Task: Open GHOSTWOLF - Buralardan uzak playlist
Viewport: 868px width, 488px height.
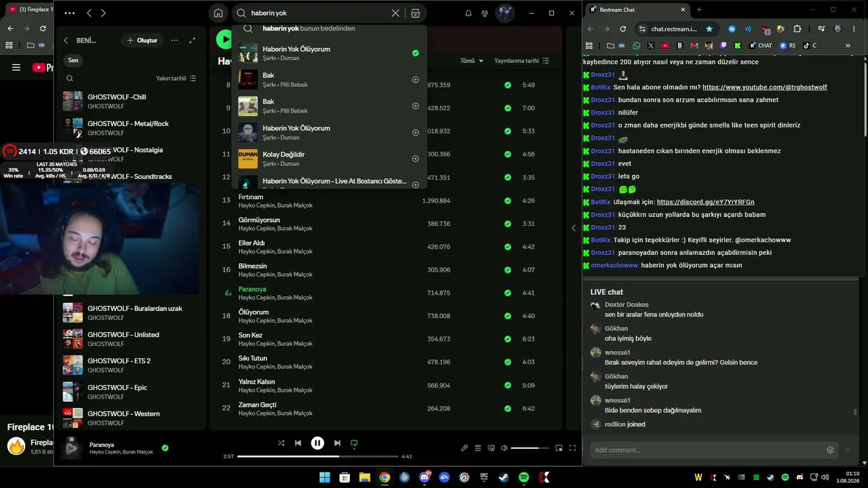Action: [x=130, y=312]
